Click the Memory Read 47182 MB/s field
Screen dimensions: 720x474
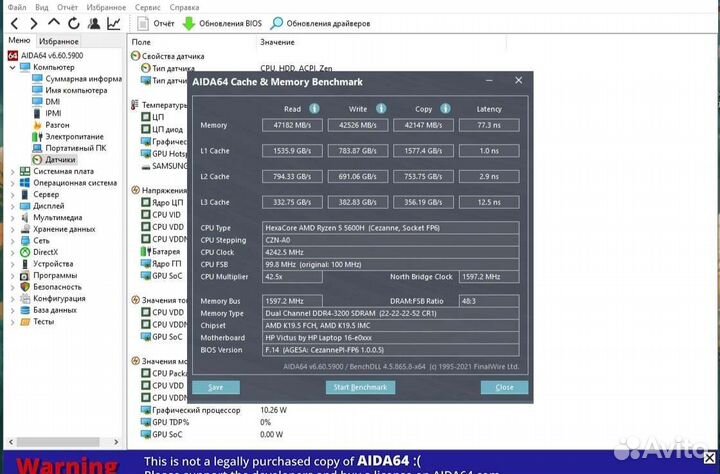pyautogui.click(x=292, y=125)
